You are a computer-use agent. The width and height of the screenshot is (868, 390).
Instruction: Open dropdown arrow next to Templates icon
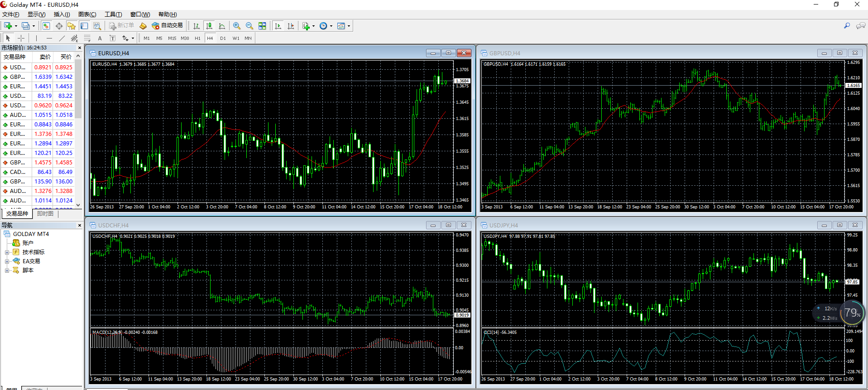349,26
